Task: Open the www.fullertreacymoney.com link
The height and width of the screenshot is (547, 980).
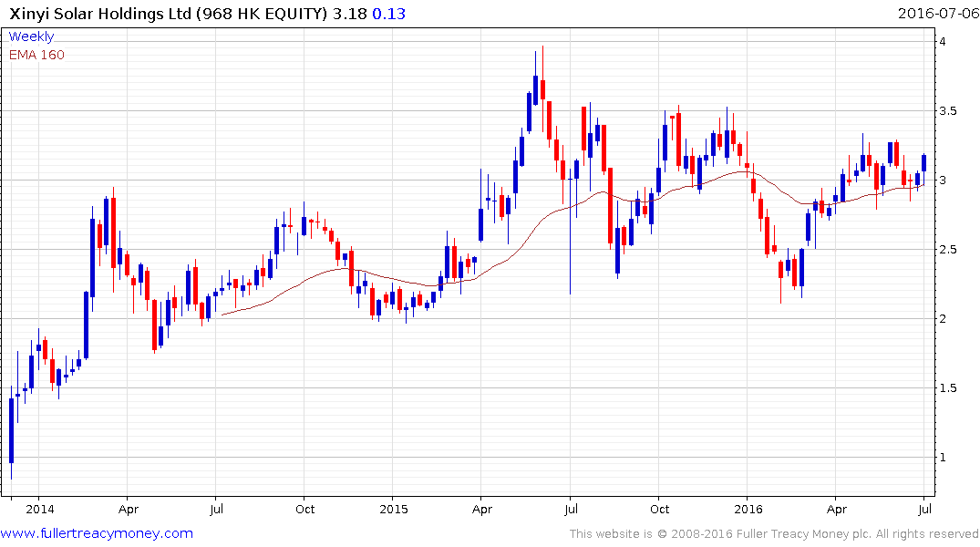Action: click(x=97, y=533)
